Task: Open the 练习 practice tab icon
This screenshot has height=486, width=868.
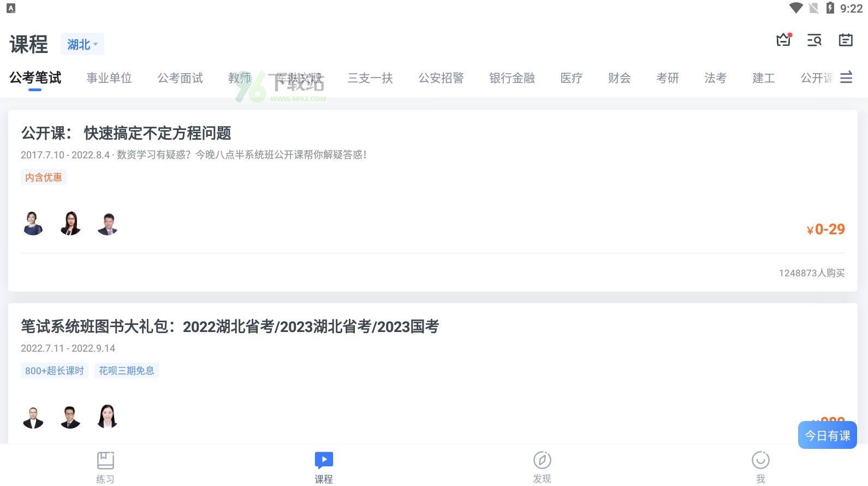Action: tap(105, 460)
